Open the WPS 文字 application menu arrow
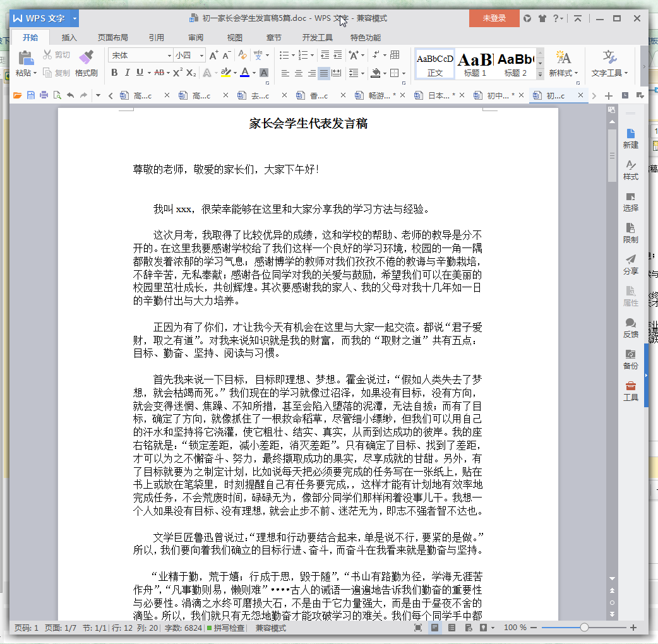 coord(75,18)
